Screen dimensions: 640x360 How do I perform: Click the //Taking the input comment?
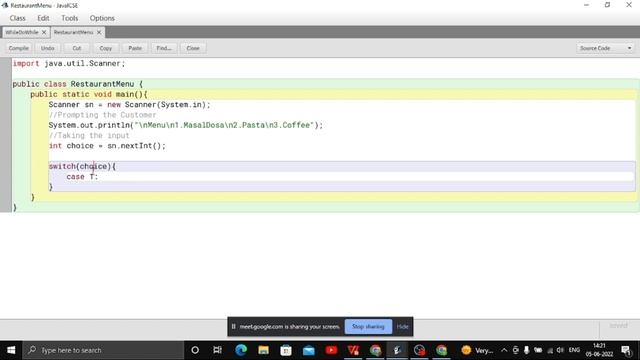(89, 136)
